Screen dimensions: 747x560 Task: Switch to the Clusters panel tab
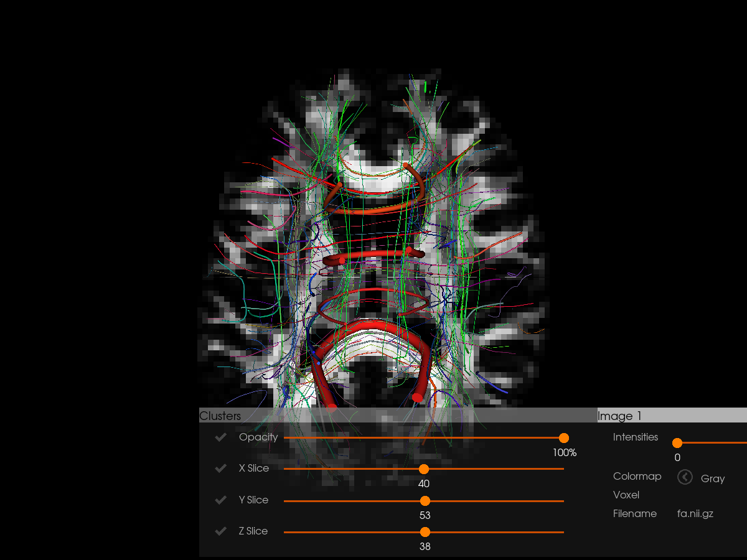(x=220, y=416)
